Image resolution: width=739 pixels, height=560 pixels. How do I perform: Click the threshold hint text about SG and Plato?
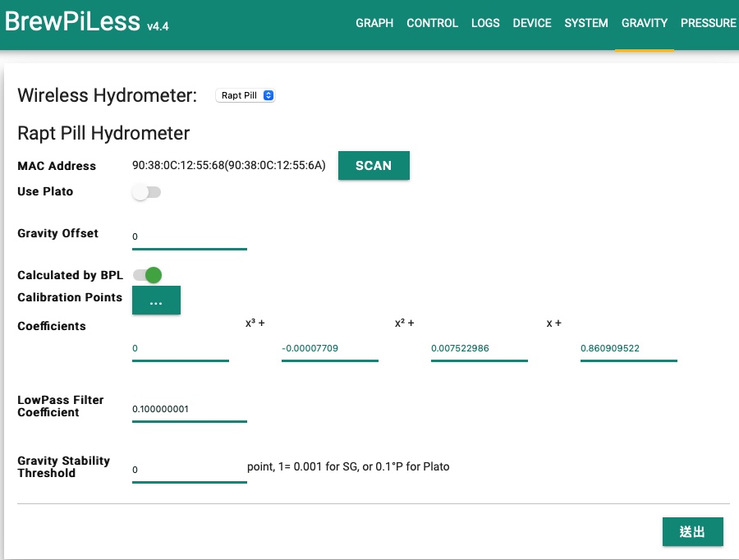pos(348,466)
